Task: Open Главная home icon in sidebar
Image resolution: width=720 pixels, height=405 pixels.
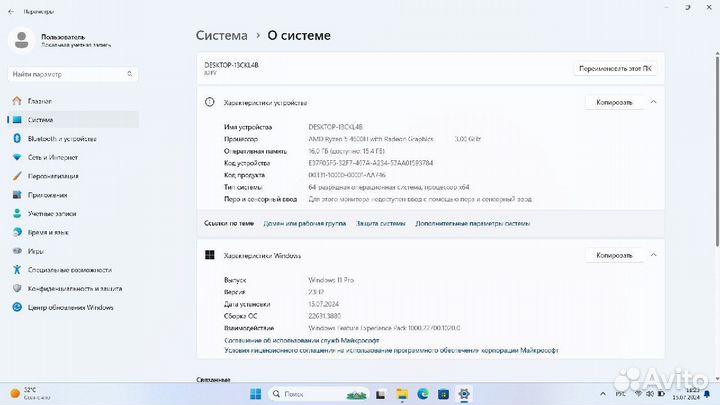Action: point(17,101)
